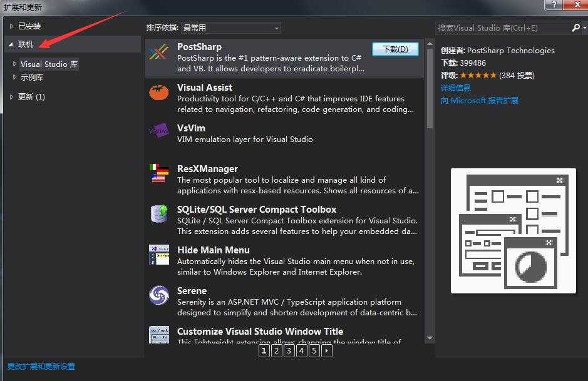Expand the 更新 (1) node

tap(11, 96)
